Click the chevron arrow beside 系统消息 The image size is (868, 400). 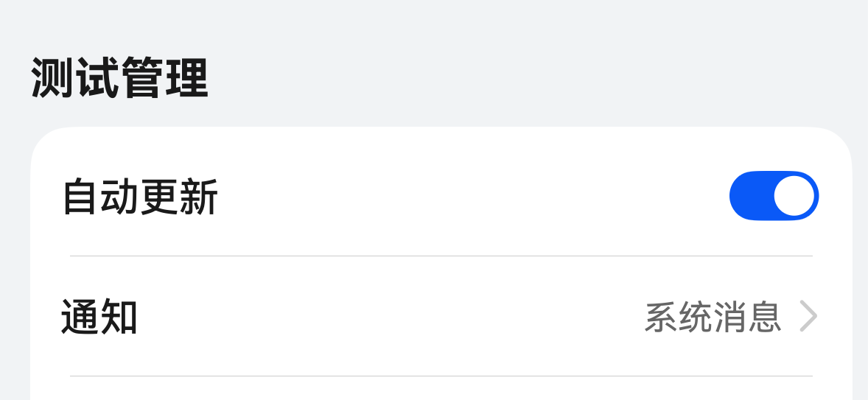[x=808, y=317]
